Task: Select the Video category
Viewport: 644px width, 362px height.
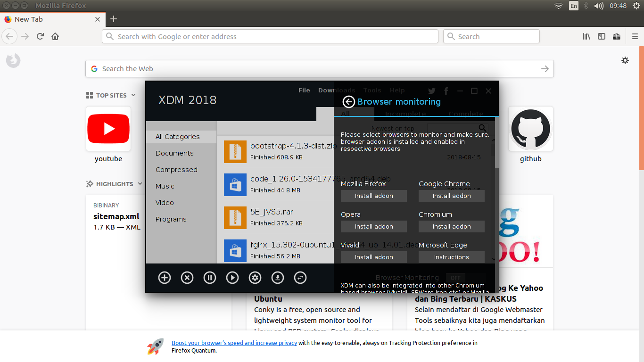Action: 165,203
